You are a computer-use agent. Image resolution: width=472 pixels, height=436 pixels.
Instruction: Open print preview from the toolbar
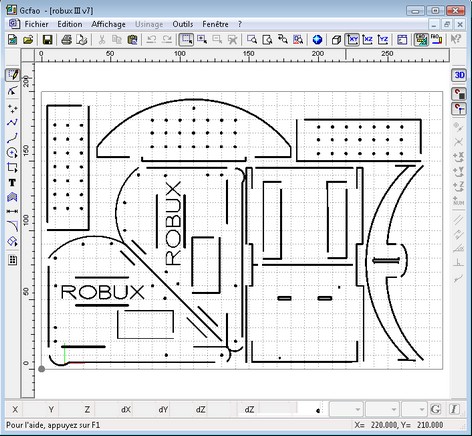coord(82,40)
